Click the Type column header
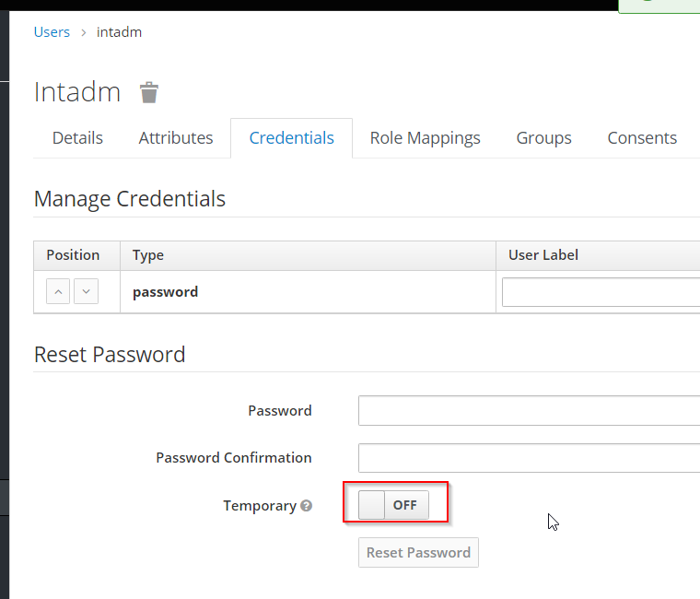Screen dimensions: 700x599 tap(148, 255)
